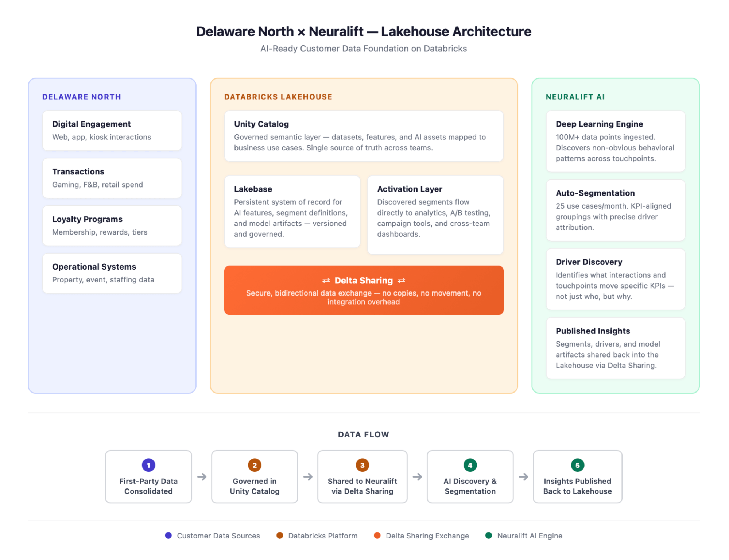Click step 5 green numbered circle
Viewport: 729px width, 560px height.
[577, 465]
